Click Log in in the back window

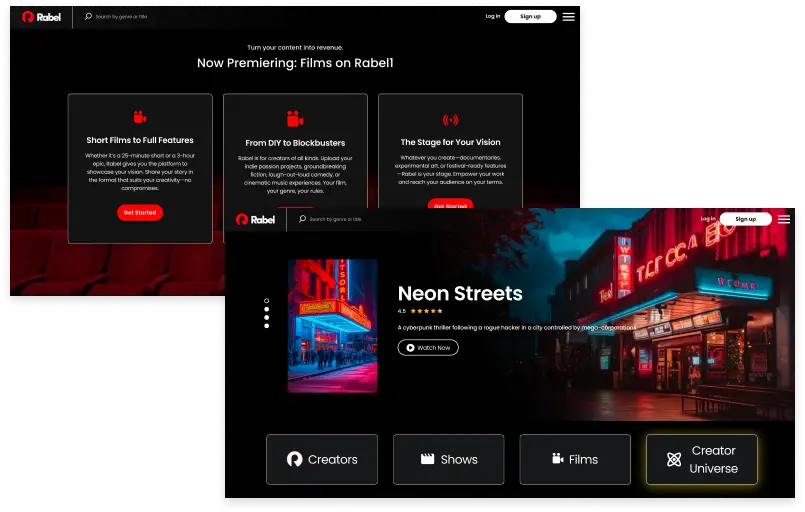492,16
